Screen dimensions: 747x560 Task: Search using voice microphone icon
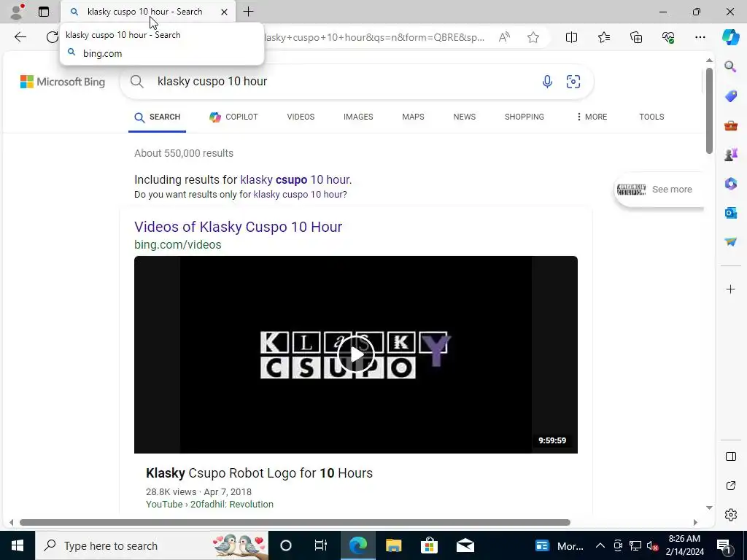pyautogui.click(x=547, y=82)
